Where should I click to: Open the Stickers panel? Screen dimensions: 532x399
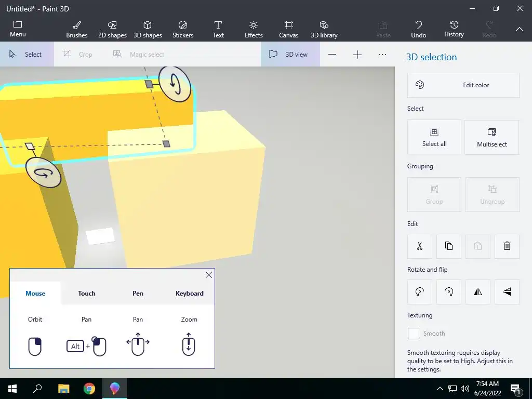click(183, 29)
